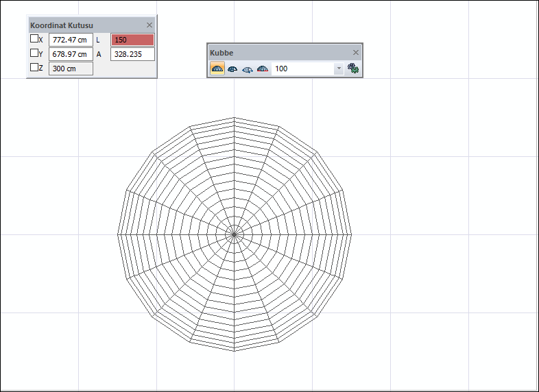Click the A angle field showing 328.235
Image resolution: width=539 pixels, height=392 pixels.
pyautogui.click(x=132, y=54)
